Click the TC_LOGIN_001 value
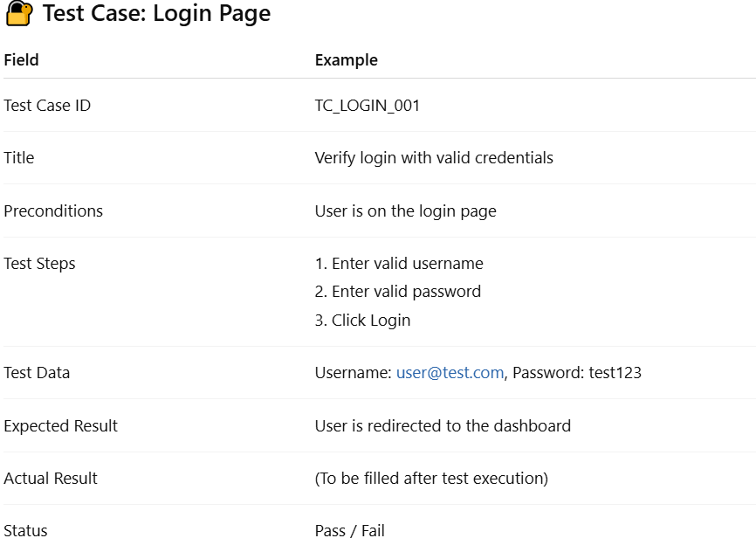 (367, 105)
